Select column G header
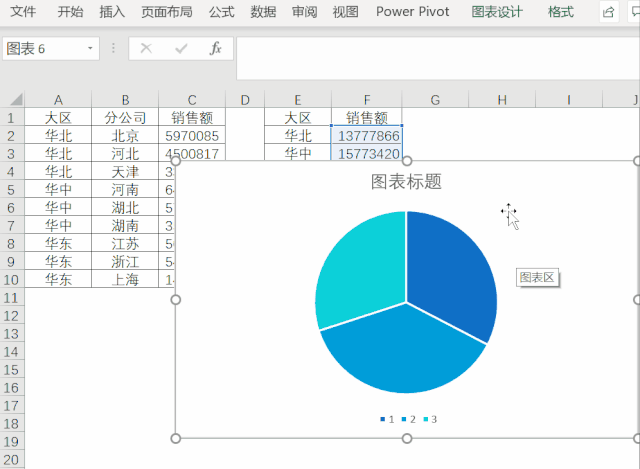 tap(435, 100)
